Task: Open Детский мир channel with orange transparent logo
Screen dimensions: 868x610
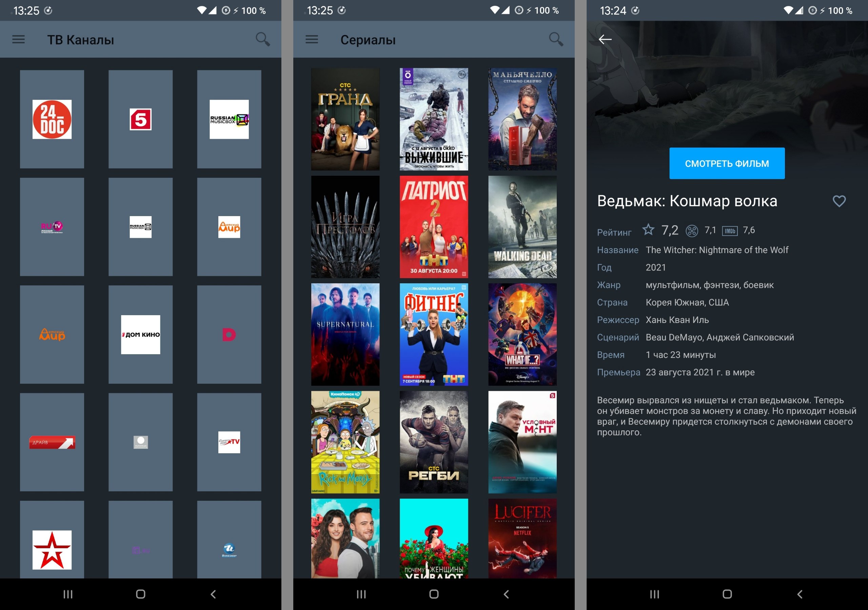Action: click(x=52, y=335)
